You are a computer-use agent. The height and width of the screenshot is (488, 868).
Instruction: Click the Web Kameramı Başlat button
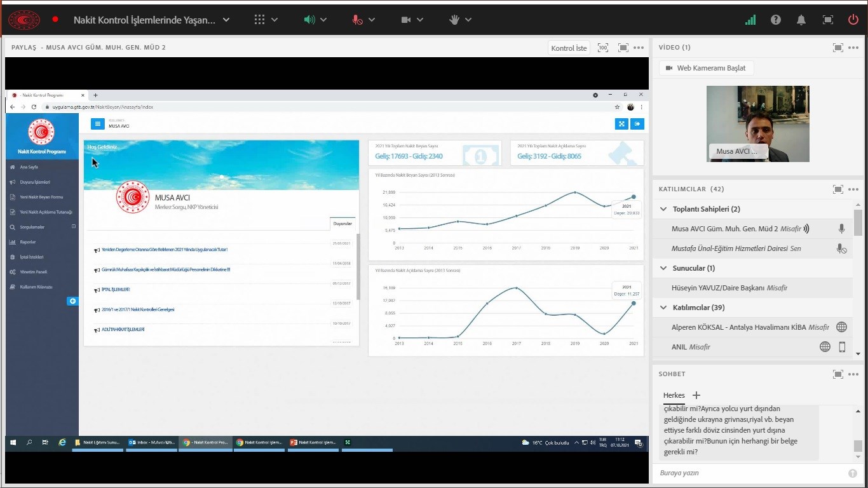(706, 68)
